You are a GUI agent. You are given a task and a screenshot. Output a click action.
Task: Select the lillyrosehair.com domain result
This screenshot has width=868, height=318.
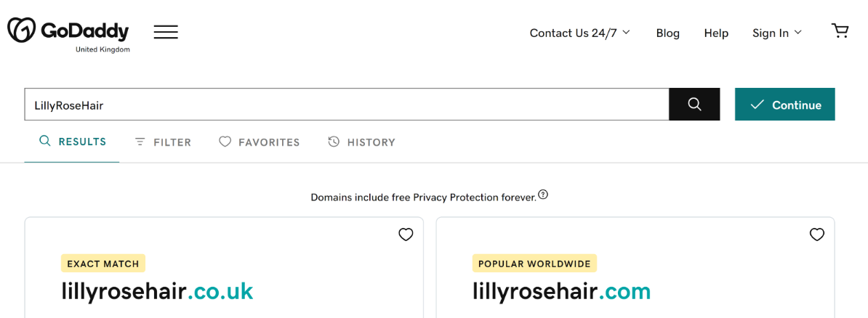(x=561, y=291)
